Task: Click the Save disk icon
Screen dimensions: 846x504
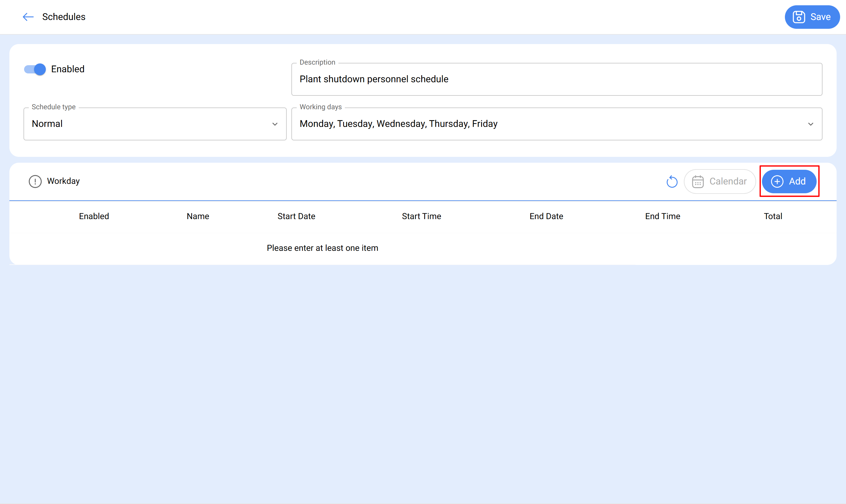Action: click(798, 17)
